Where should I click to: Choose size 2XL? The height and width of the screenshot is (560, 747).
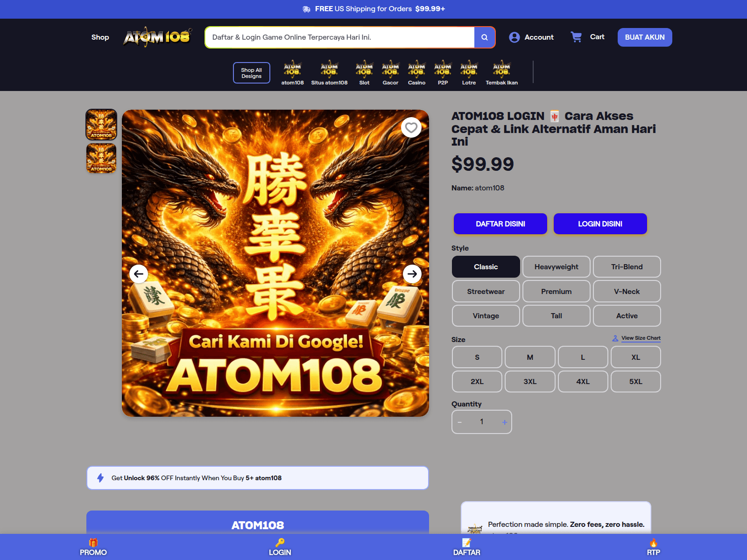click(x=477, y=382)
